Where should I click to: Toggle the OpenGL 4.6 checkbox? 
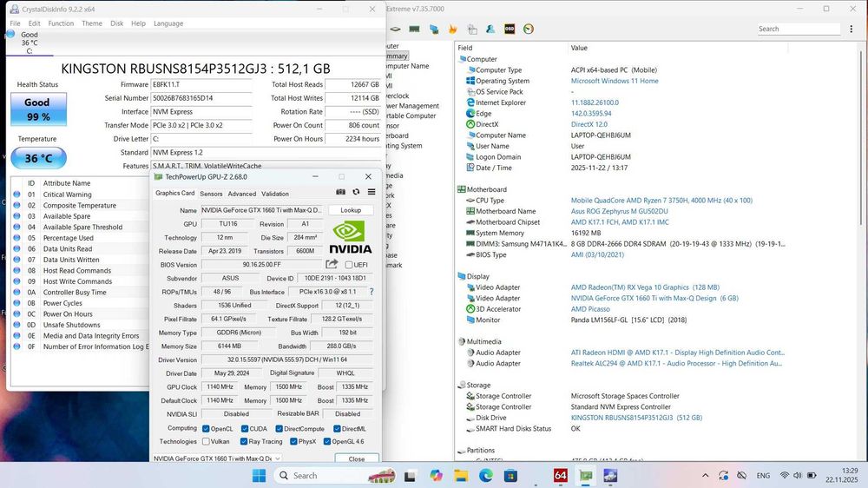coord(327,441)
